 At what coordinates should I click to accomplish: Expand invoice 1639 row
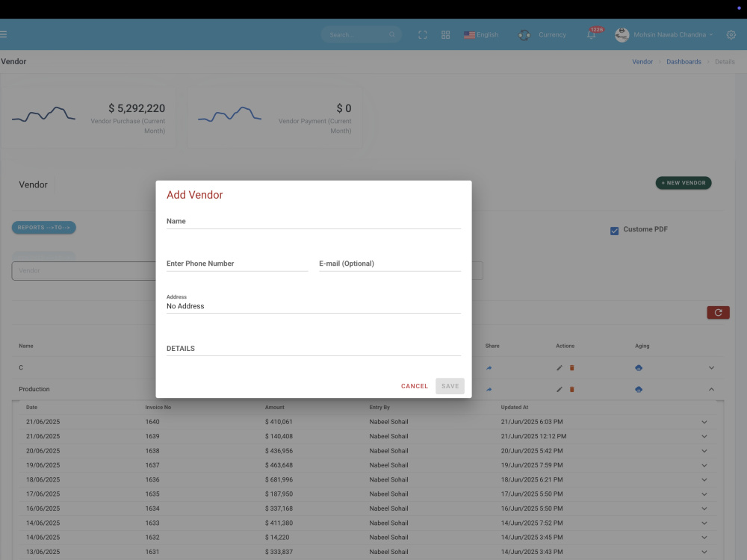click(704, 436)
